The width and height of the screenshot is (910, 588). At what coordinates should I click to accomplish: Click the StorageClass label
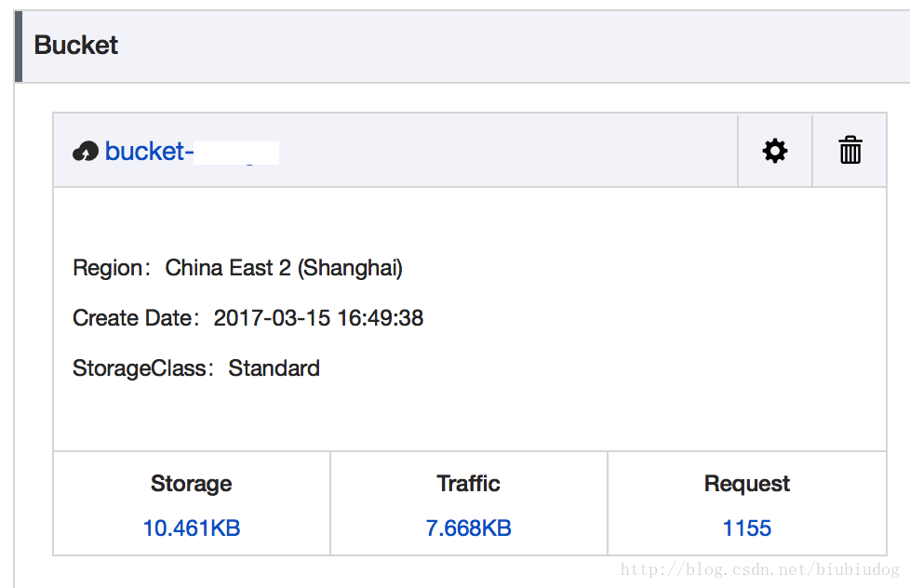coord(141,368)
